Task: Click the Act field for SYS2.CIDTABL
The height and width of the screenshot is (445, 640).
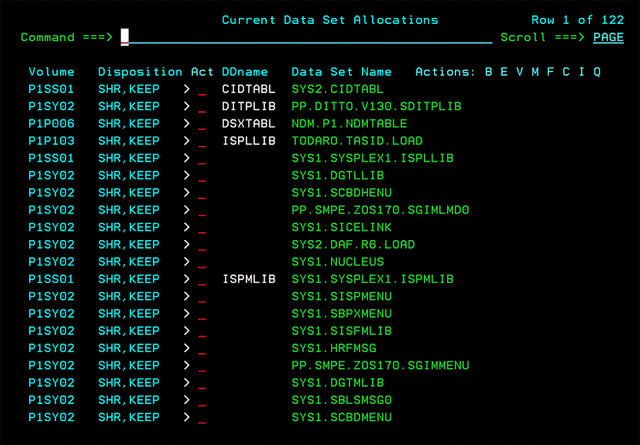Action: 202,89
